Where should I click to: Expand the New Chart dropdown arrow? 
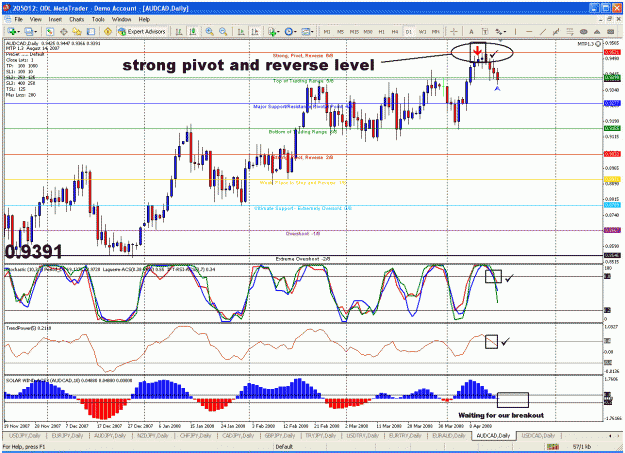click(18, 32)
